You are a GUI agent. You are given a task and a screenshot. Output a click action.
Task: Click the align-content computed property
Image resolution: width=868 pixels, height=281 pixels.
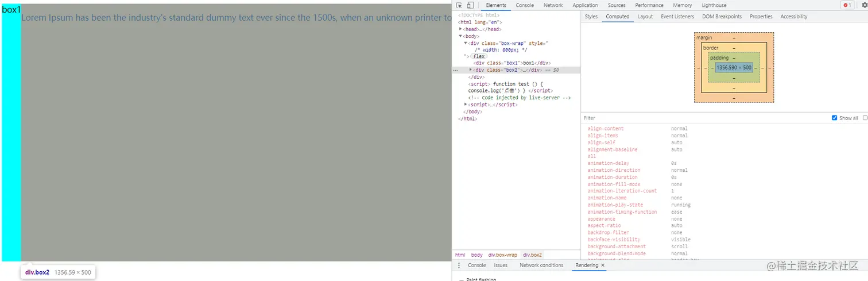click(606, 129)
